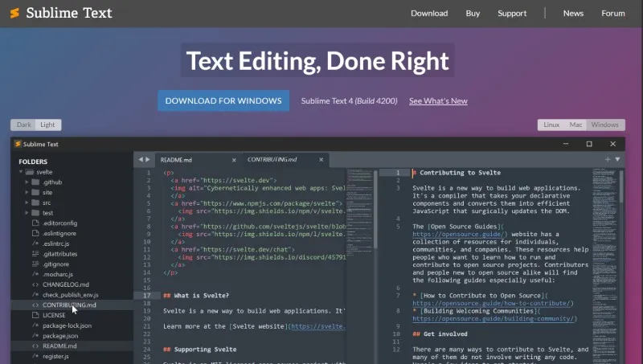
Task: Open the See What's New link
Action: pyautogui.click(x=438, y=100)
